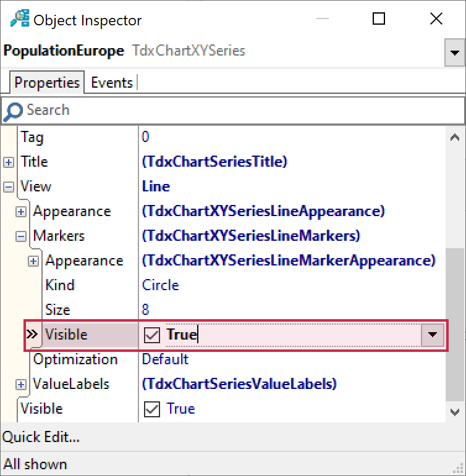The image size is (466, 476).
Task: Click the Object Inspector title icon
Action: (19, 19)
